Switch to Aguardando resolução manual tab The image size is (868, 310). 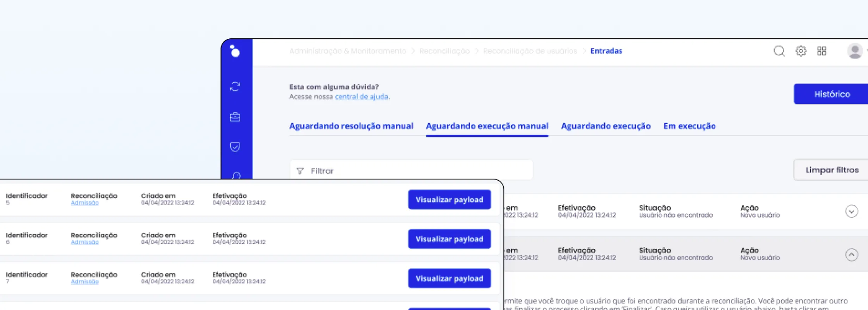(351, 126)
